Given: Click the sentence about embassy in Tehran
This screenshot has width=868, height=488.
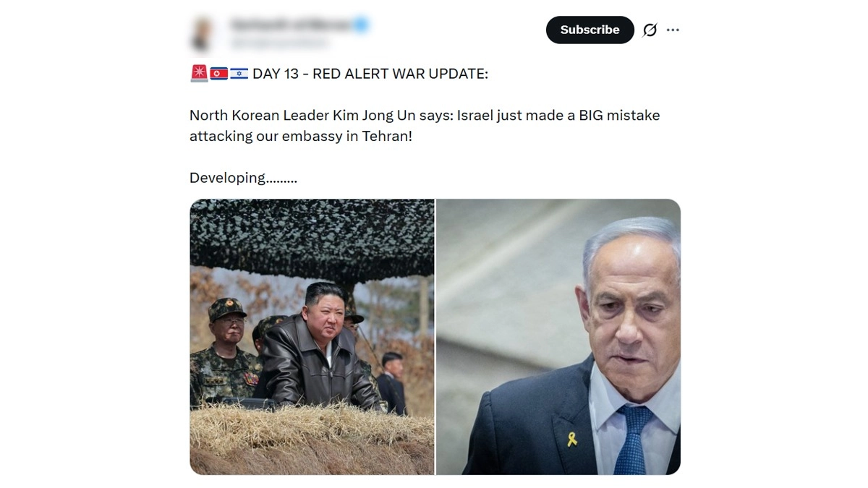Looking at the screenshot, I should (425, 125).
